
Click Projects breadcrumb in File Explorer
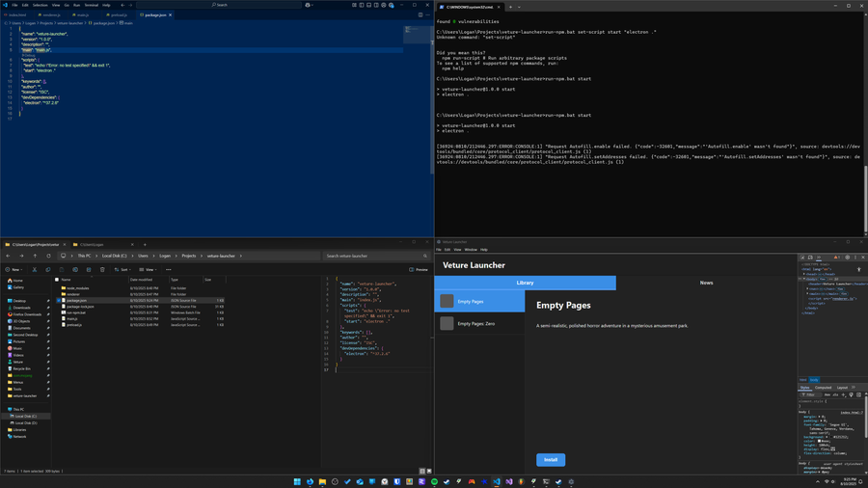(x=189, y=256)
